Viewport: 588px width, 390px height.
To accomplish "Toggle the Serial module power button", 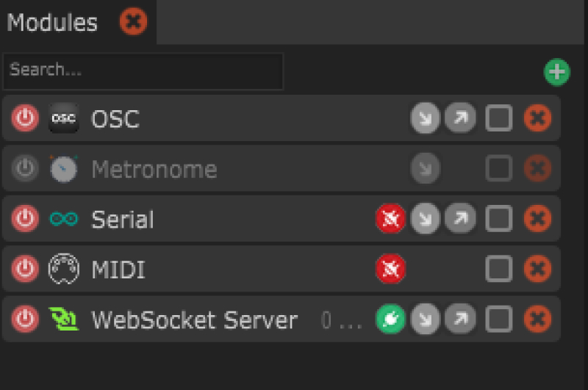I will (25, 219).
